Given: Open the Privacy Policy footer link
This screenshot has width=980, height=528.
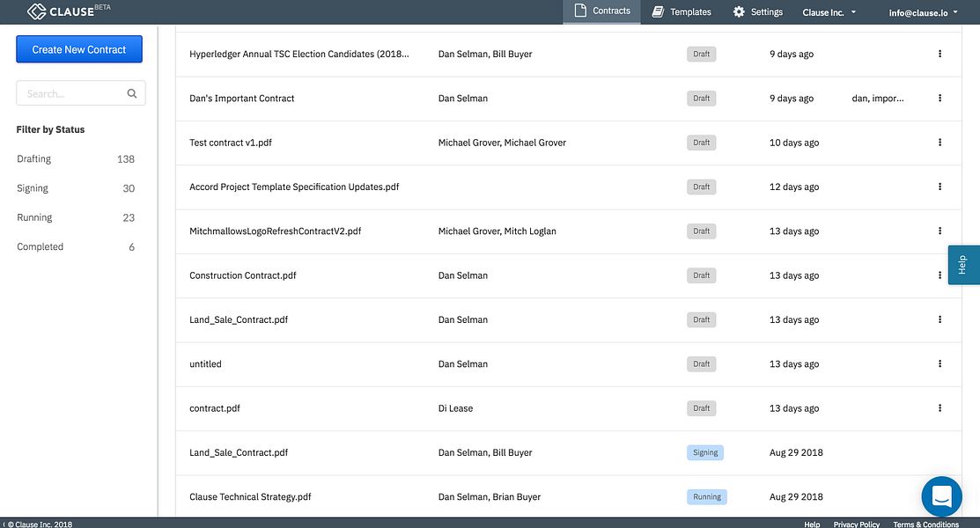Looking at the screenshot, I should 856,524.
